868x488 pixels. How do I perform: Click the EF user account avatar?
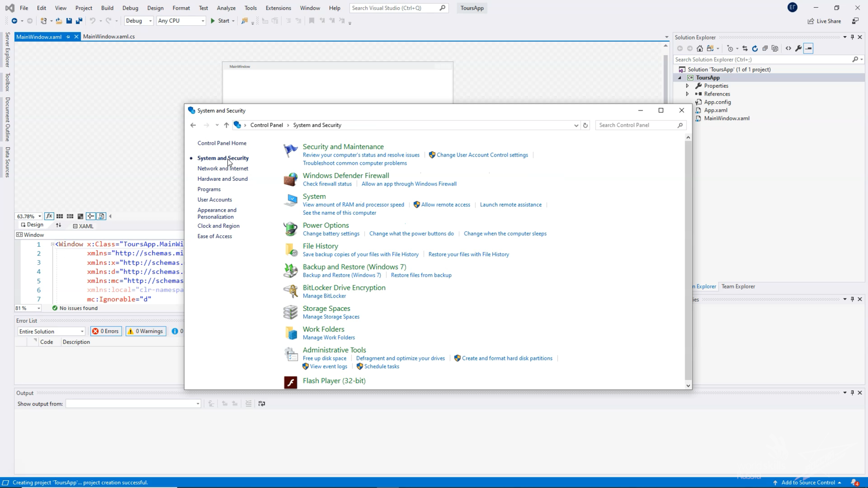click(792, 7)
